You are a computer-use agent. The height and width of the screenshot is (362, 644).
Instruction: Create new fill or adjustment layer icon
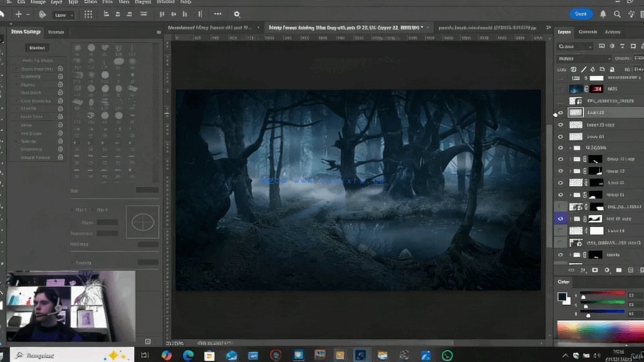606,270
